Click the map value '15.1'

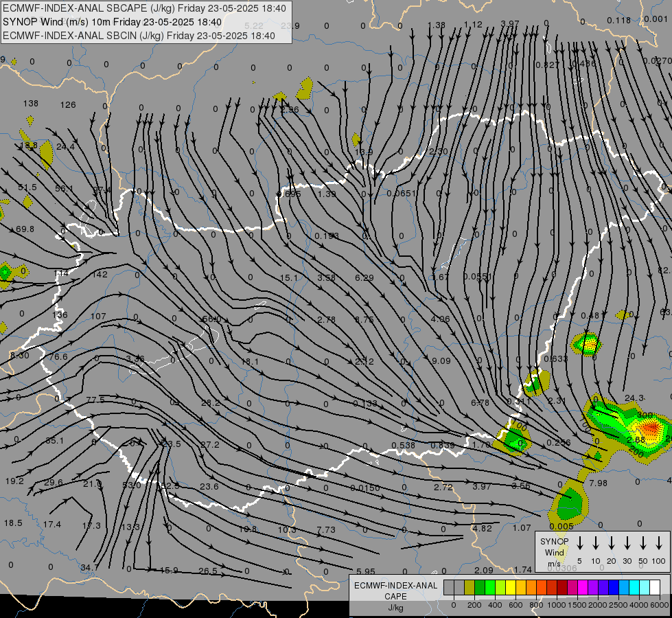pos(289,278)
